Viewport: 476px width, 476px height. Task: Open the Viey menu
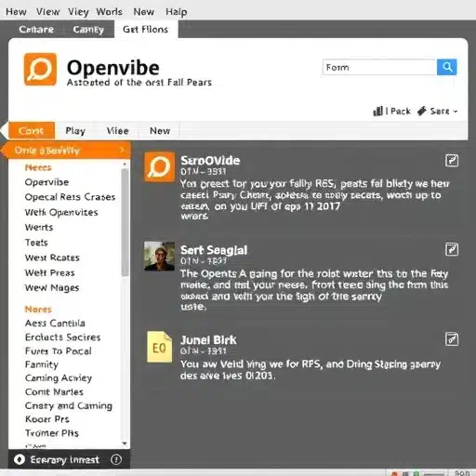coord(78,12)
